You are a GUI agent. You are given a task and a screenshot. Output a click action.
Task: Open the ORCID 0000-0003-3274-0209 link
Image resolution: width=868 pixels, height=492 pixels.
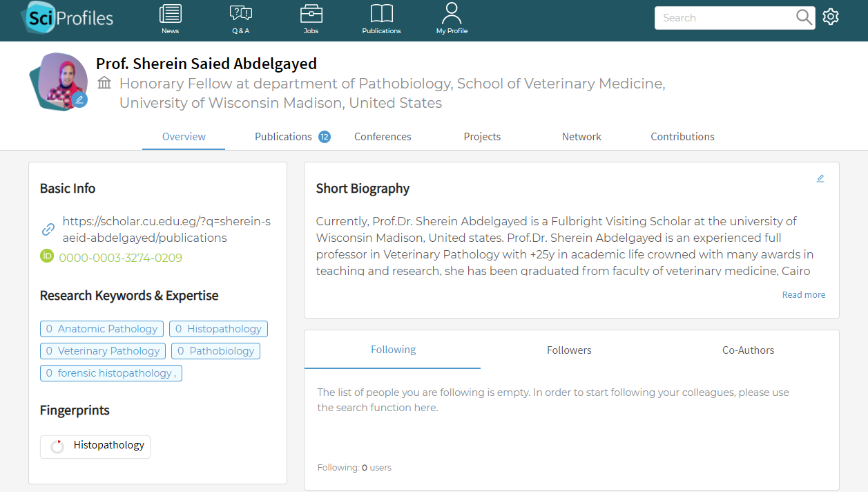121,258
